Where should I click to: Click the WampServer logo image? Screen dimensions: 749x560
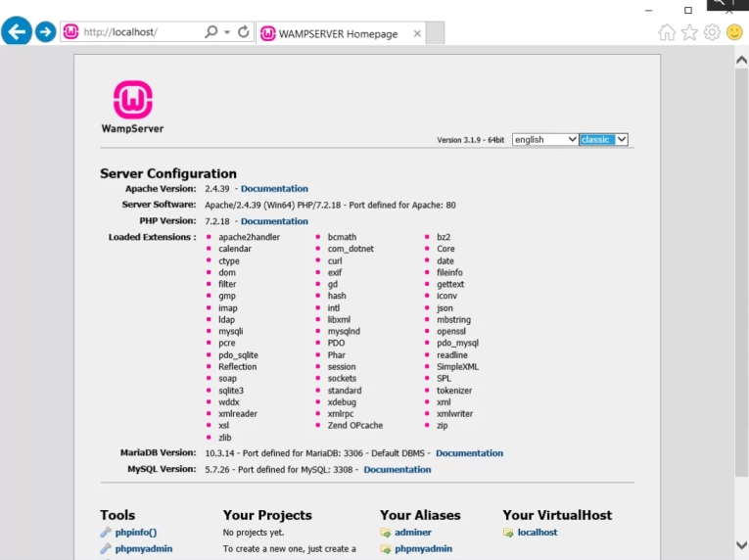[x=133, y=107]
